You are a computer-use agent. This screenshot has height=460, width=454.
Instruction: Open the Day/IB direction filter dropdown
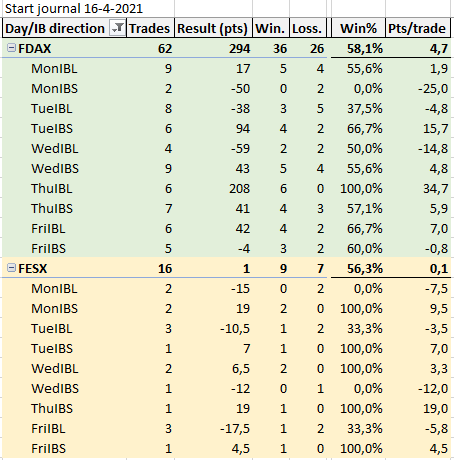pyautogui.click(x=117, y=28)
